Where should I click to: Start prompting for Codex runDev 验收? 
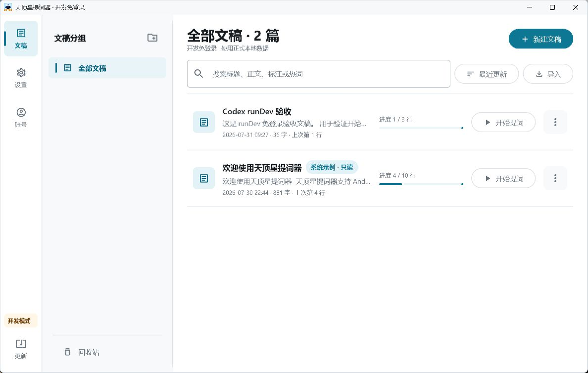click(503, 122)
